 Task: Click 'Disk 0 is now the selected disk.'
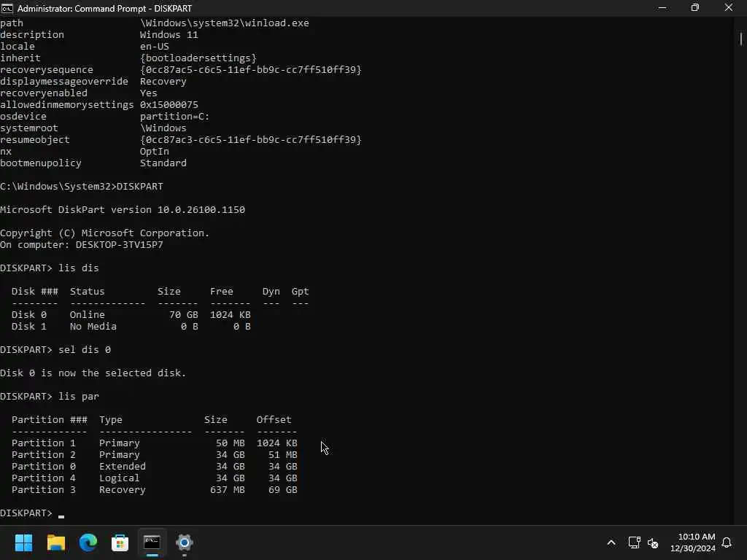click(93, 373)
